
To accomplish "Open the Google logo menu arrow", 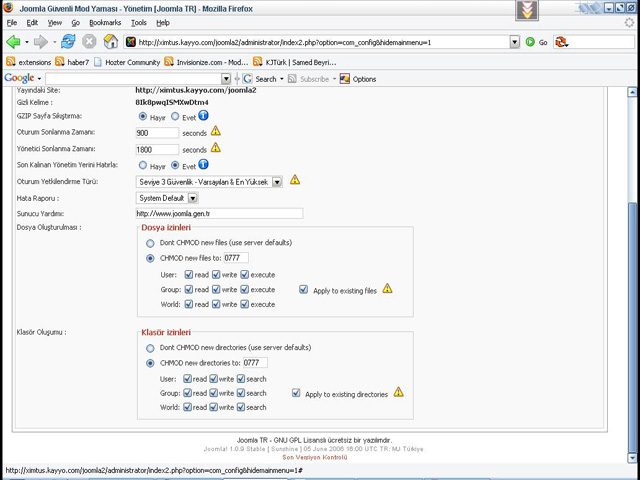I will click(x=39, y=78).
